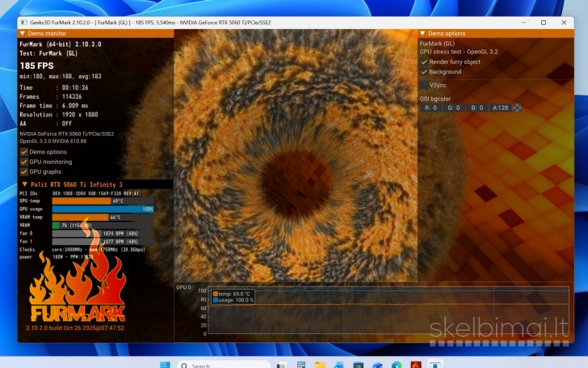Click the Test: FurMark (GL) line
This screenshot has height=368, width=588.
click(x=48, y=53)
